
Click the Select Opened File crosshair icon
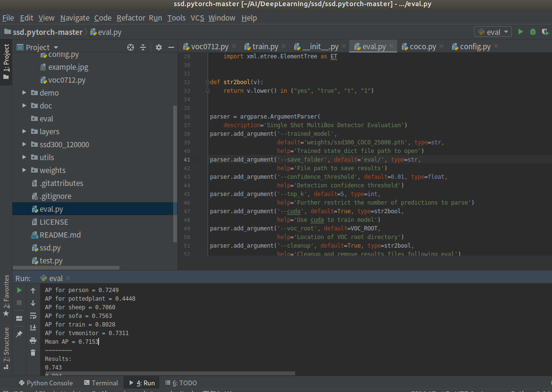click(x=130, y=48)
